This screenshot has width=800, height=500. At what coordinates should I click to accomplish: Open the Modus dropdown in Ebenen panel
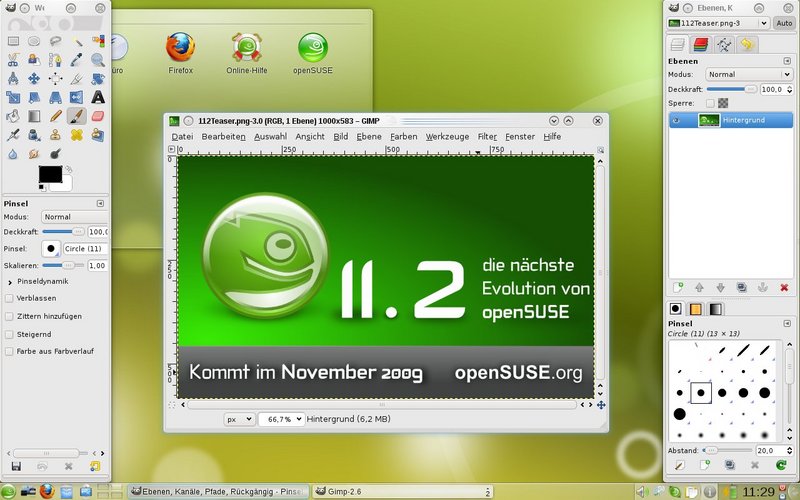click(749, 74)
